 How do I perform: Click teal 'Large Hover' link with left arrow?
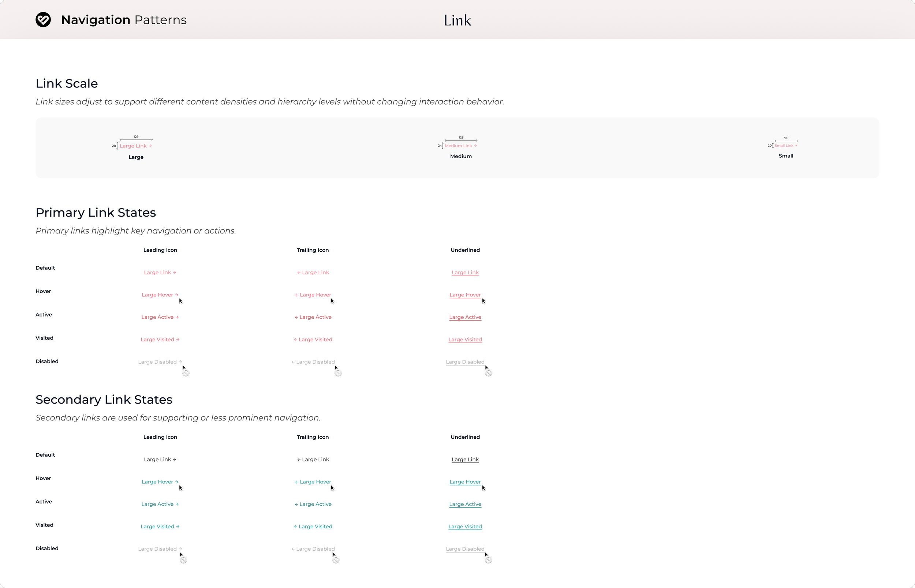[315, 482]
